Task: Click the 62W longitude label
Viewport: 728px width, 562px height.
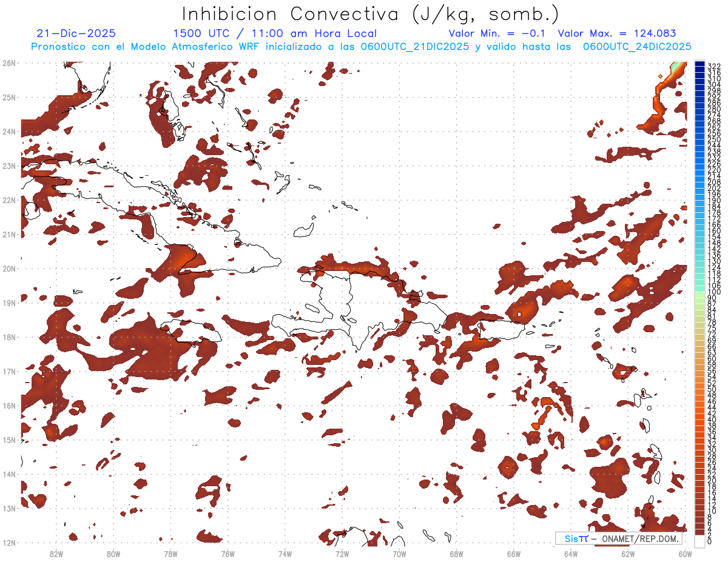Action: [x=628, y=553]
